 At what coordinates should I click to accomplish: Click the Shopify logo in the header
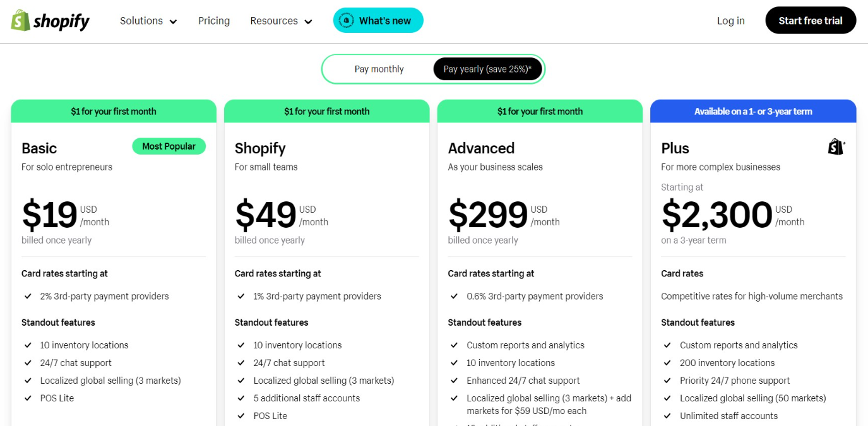[x=51, y=21]
